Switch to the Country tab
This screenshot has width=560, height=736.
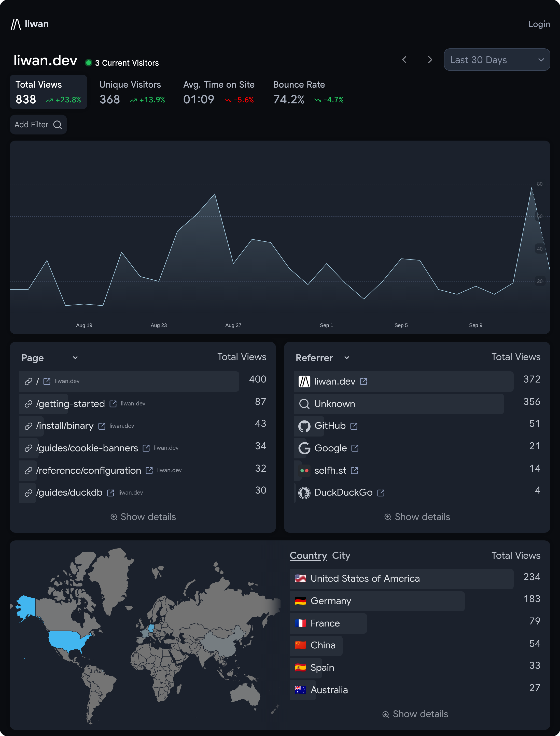point(308,556)
